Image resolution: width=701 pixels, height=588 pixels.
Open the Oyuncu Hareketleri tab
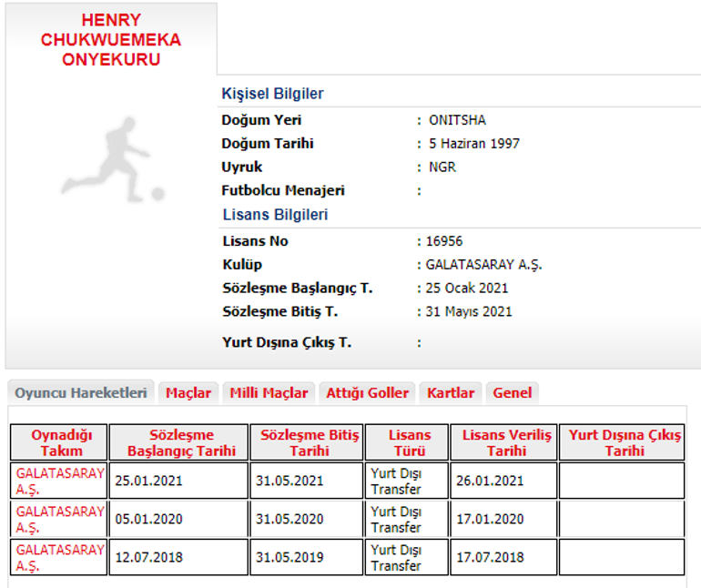pyautogui.click(x=81, y=392)
